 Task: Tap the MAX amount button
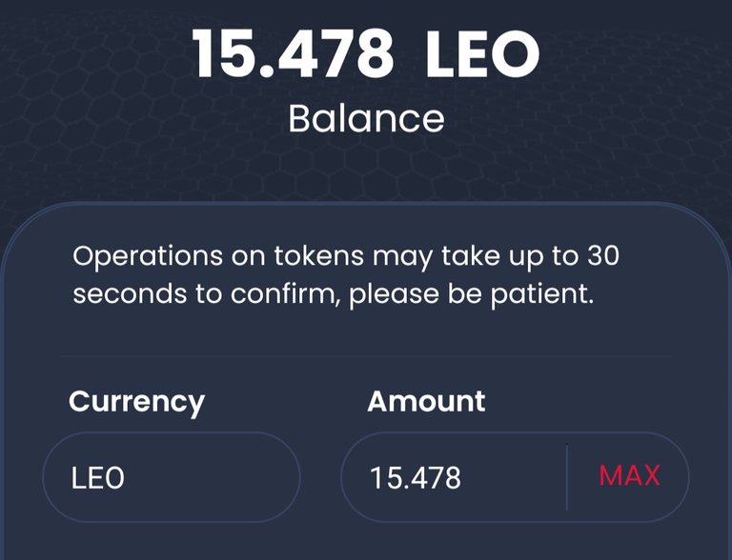[629, 476]
